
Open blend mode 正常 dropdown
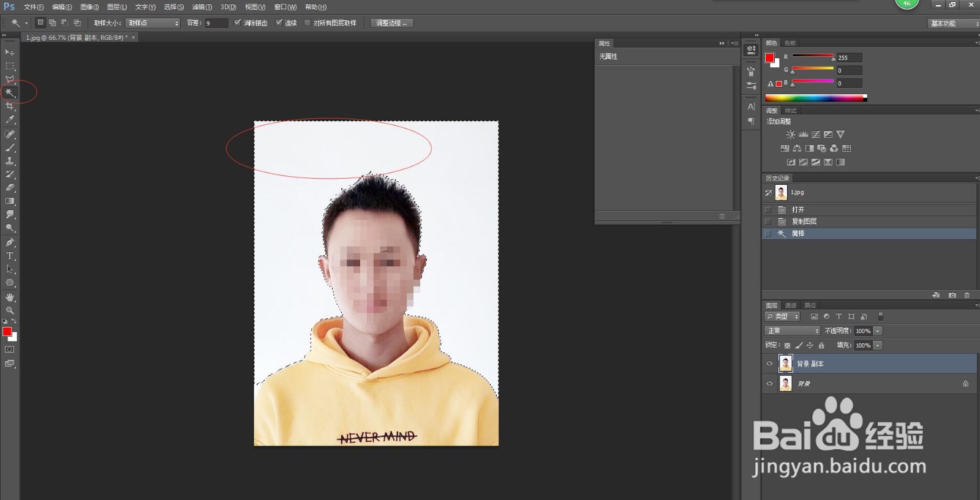(x=792, y=331)
